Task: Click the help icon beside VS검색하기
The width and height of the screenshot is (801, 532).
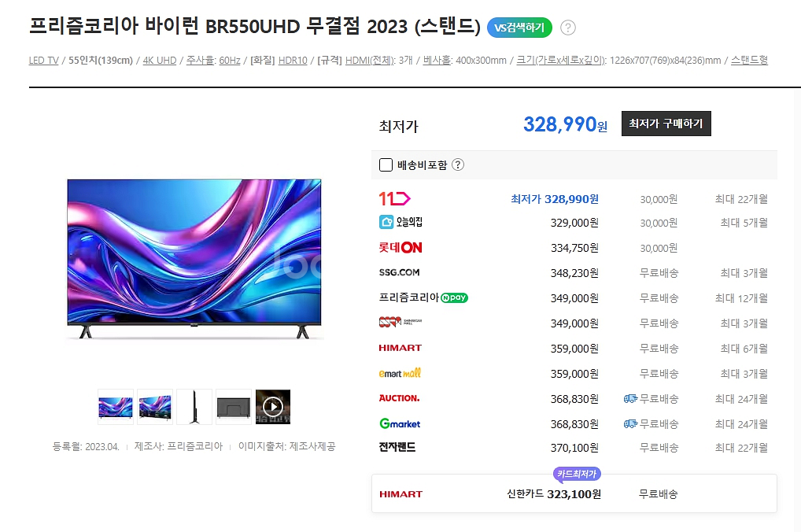Action: click(567, 28)
